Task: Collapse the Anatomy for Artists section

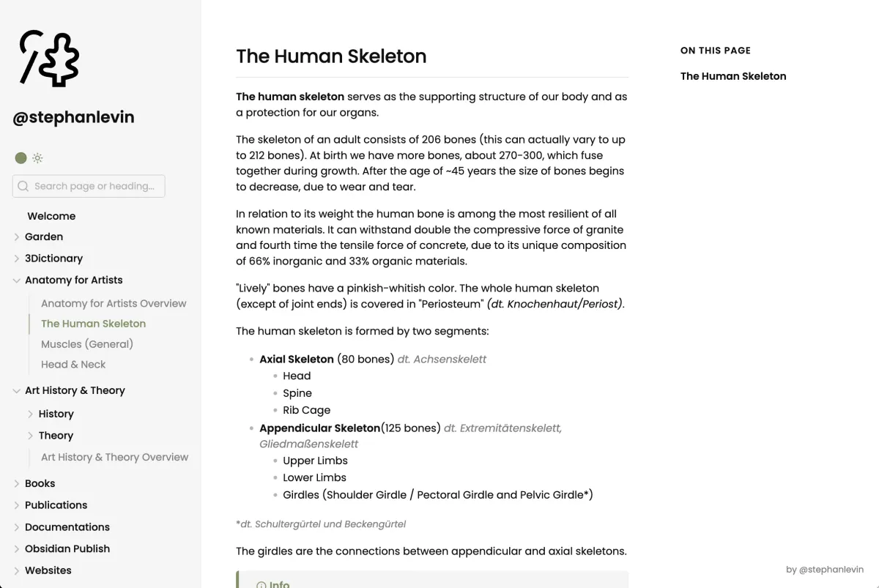Action: (x=17, y=280)
